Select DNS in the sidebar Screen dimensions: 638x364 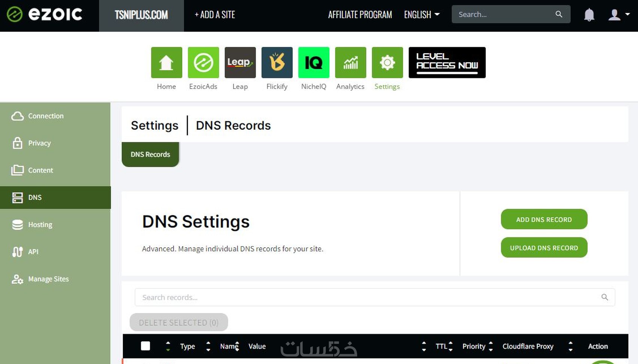point(55,197)
